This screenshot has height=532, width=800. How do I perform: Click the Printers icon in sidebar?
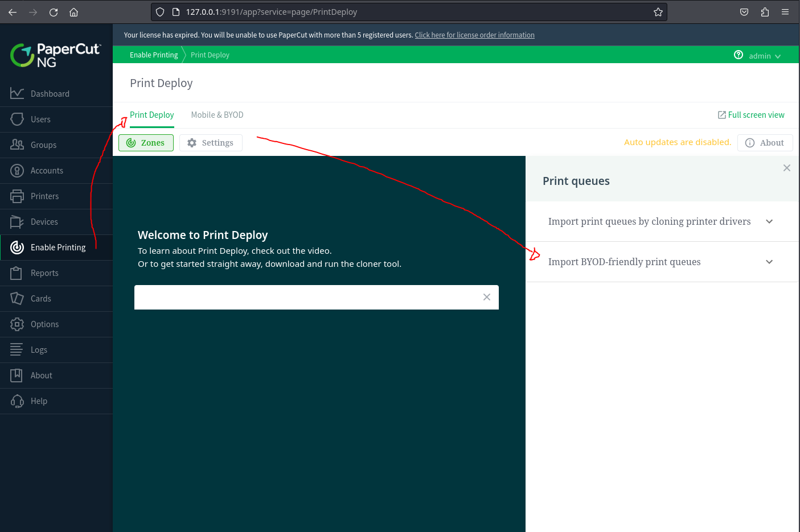coord(17,196)
